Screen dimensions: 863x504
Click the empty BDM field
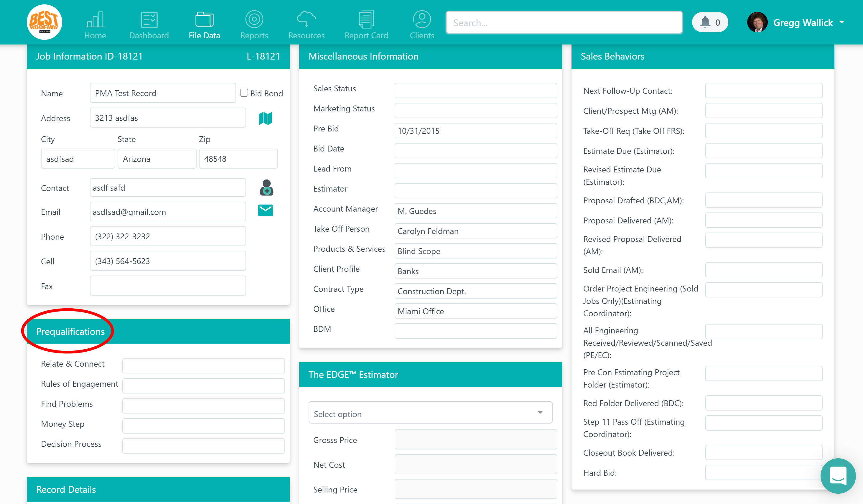(476, 331)
